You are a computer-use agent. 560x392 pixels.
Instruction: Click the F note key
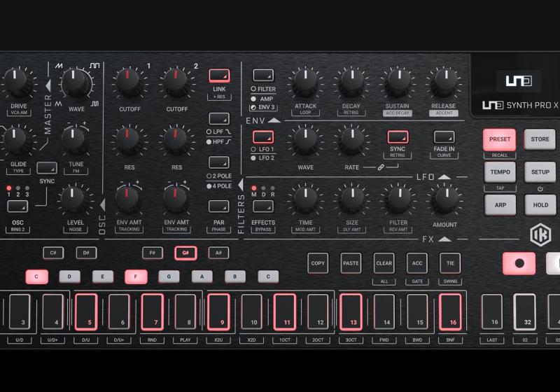[x=136, y=276]
